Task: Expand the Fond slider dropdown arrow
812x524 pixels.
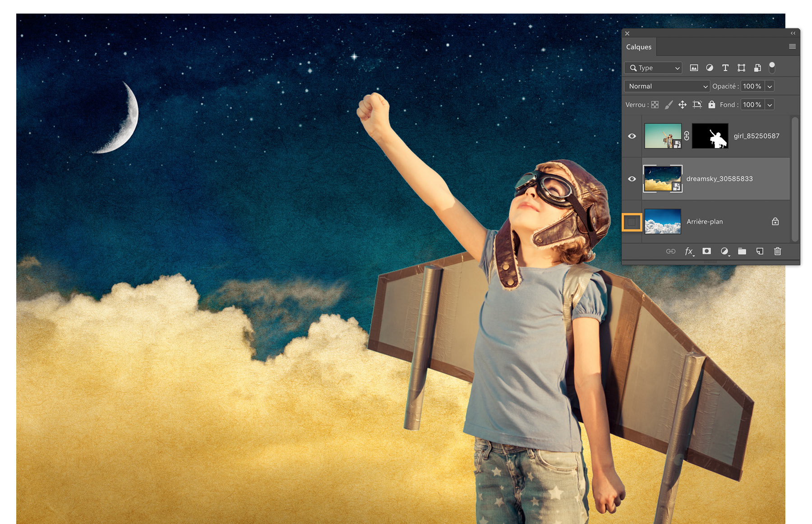Action: point(770,105)
